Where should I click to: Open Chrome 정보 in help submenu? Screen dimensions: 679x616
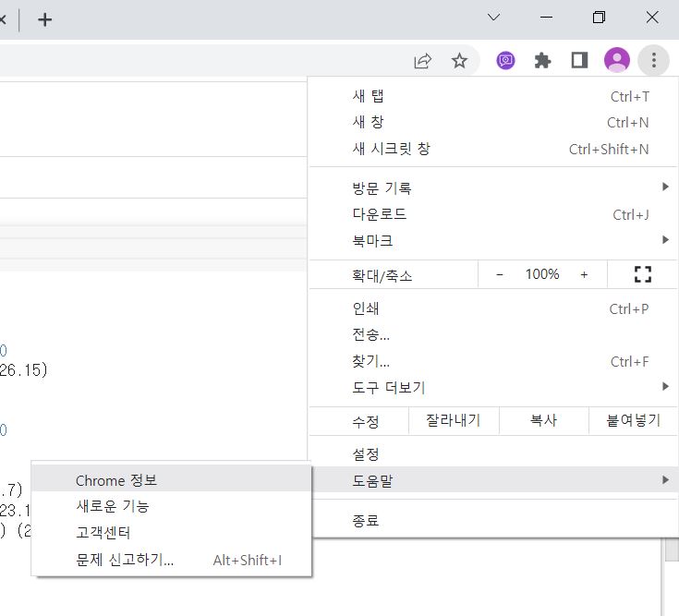pos(172,480)
